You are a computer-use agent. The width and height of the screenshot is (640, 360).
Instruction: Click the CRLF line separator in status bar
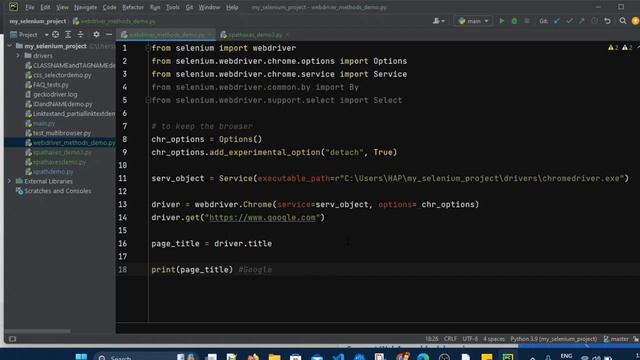pyautogui.click(x=450, y=339)
